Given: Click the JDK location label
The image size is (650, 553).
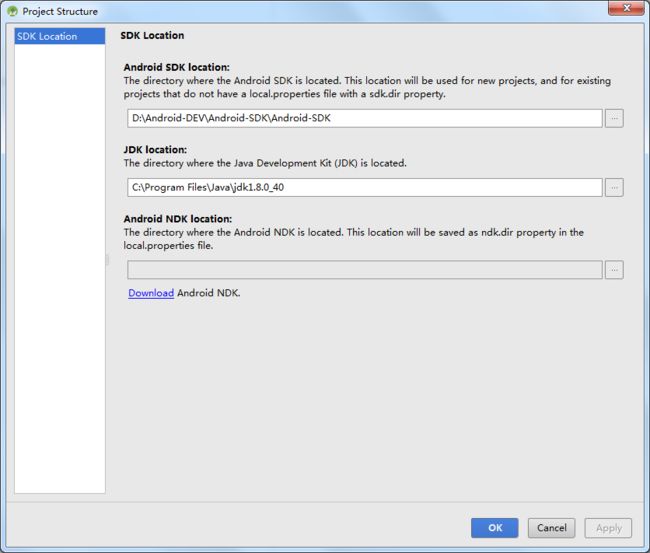Looking at the screenshot, I should pos(155,150).
